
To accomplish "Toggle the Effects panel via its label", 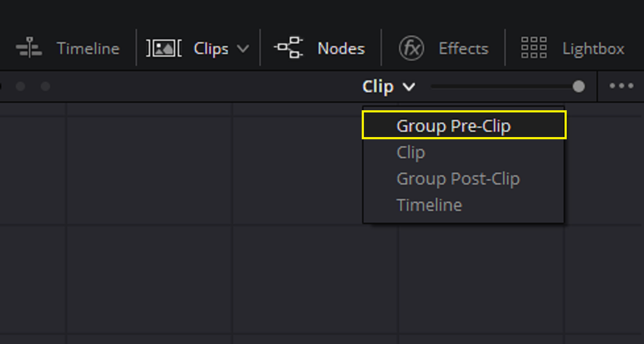I will point(463,49).
